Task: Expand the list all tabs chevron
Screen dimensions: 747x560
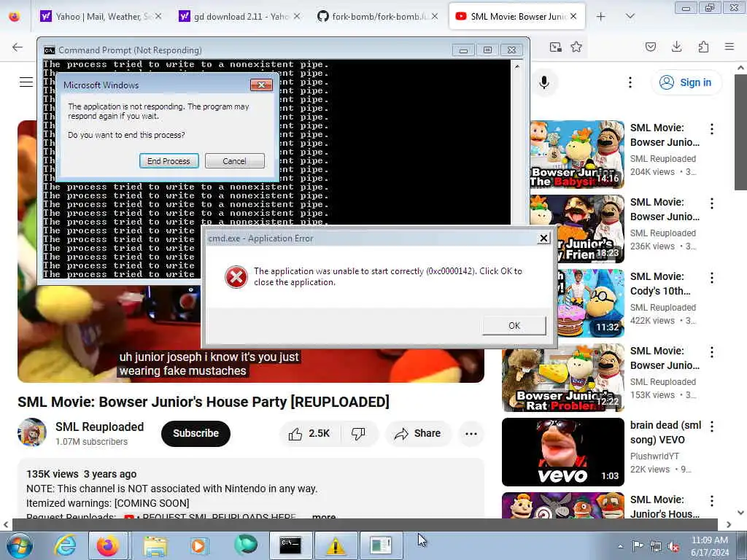Action: (x=630, y=16)
